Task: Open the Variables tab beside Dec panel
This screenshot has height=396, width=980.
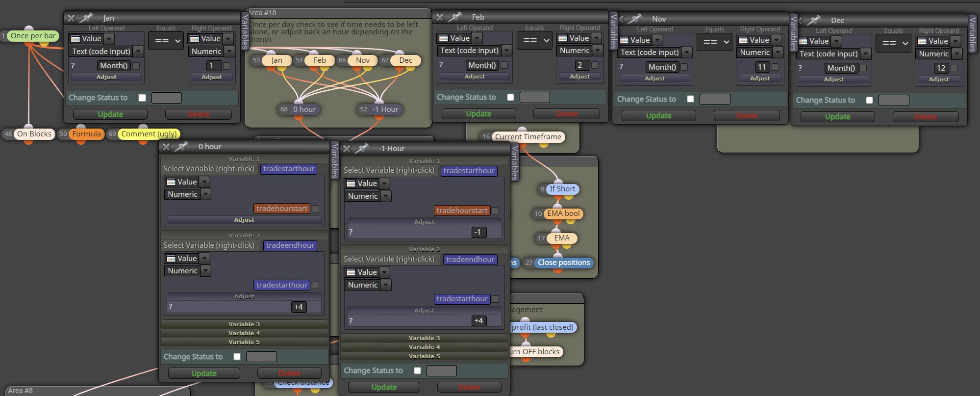Action: pos(973,34)
